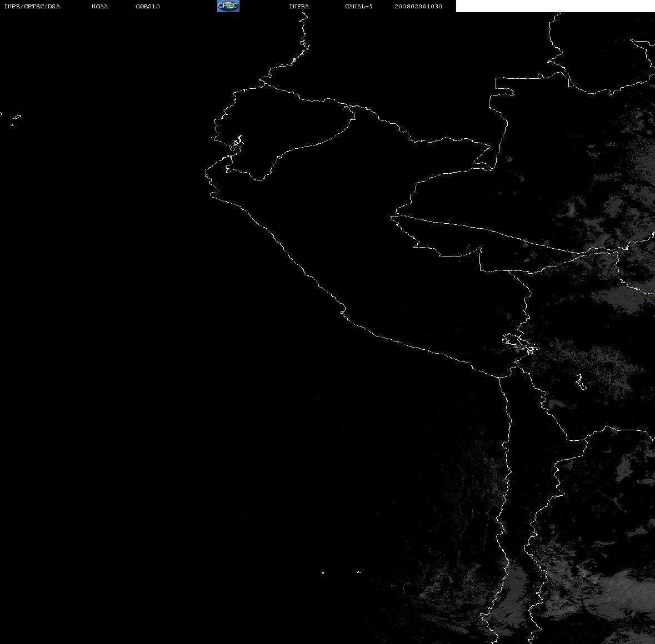The height and width of the screenshot is (644, 655).
Task: Click the GOES10 satellite label
Action: point(148,6)
